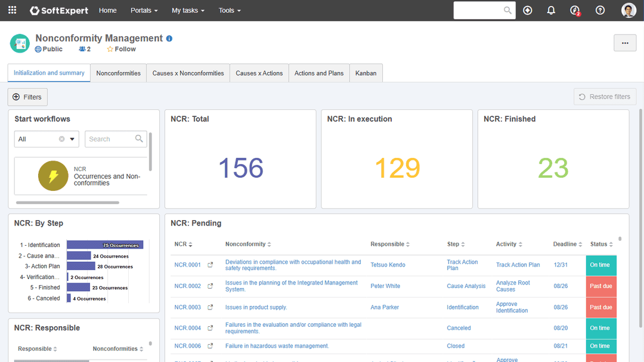Sort pending table by Responsible column
The height and width of the screenshot is (362, 644).
point(391,244)
